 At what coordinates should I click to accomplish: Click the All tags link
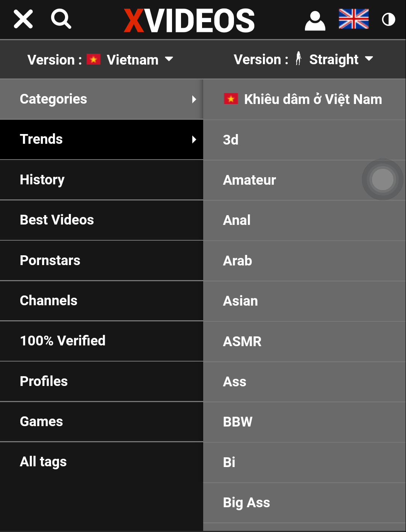click(43, 462)
